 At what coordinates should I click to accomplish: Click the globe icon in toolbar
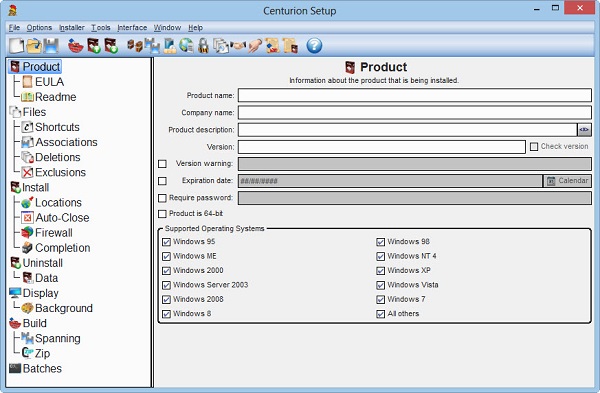coord(186,46)
